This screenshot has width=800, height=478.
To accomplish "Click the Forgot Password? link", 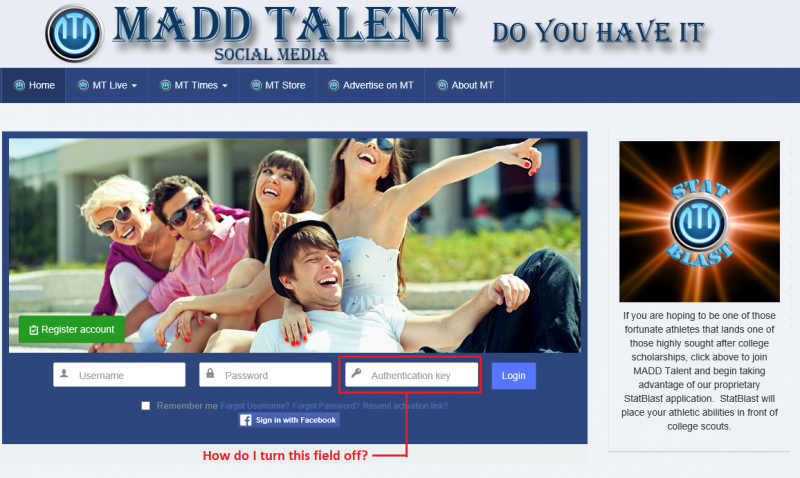I will click(x=326, y=406).
